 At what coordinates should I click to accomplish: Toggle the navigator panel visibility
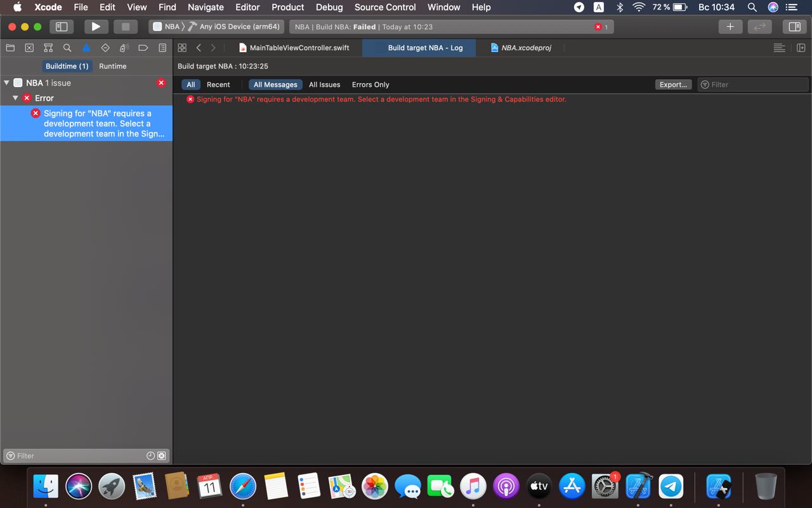pos(62,27)
